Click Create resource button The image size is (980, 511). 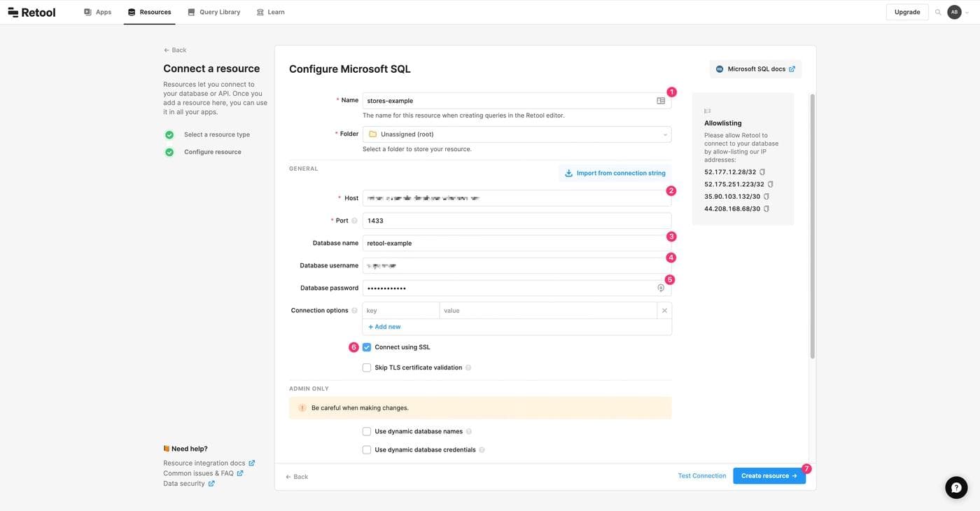coord(769,476)
